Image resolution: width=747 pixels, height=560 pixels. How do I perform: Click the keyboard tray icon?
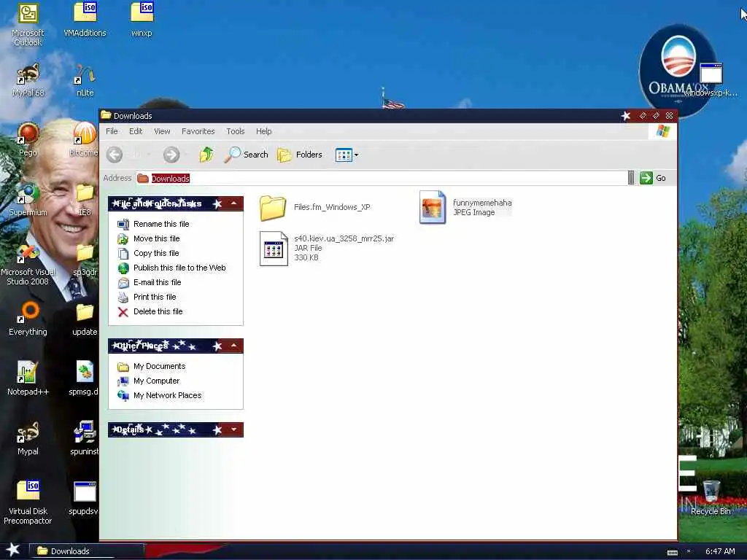click(x=672, y=553)
